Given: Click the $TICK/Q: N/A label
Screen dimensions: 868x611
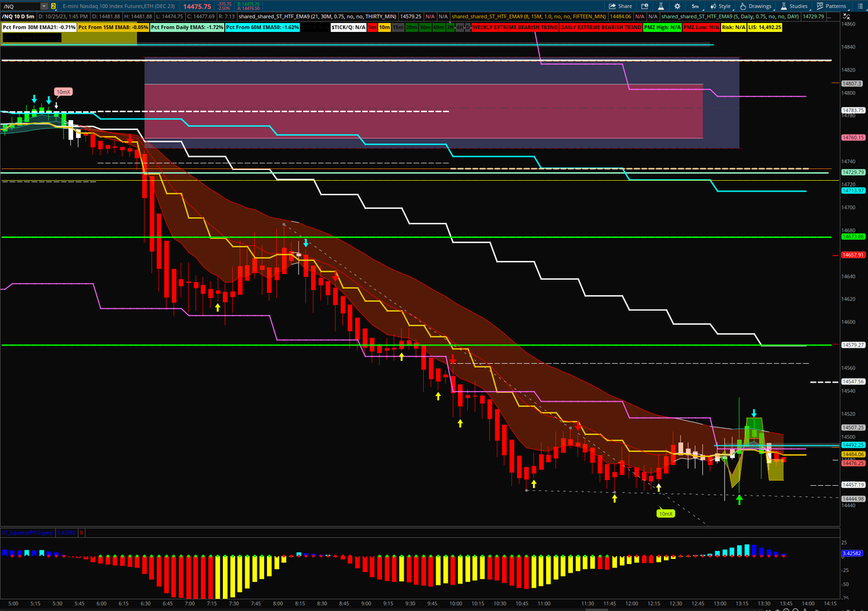Looking at the screenshot, I should [x=348, y=27].
